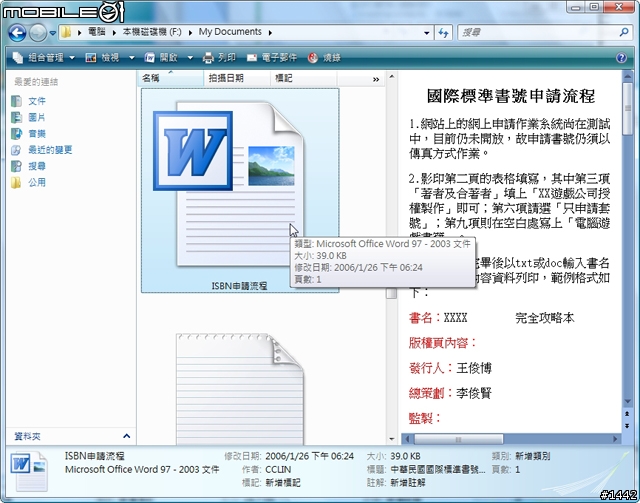The image size is (640, 503).
Task: Show more columns with the » chevron
Action: pyautogui.click(x=376, y=79)
